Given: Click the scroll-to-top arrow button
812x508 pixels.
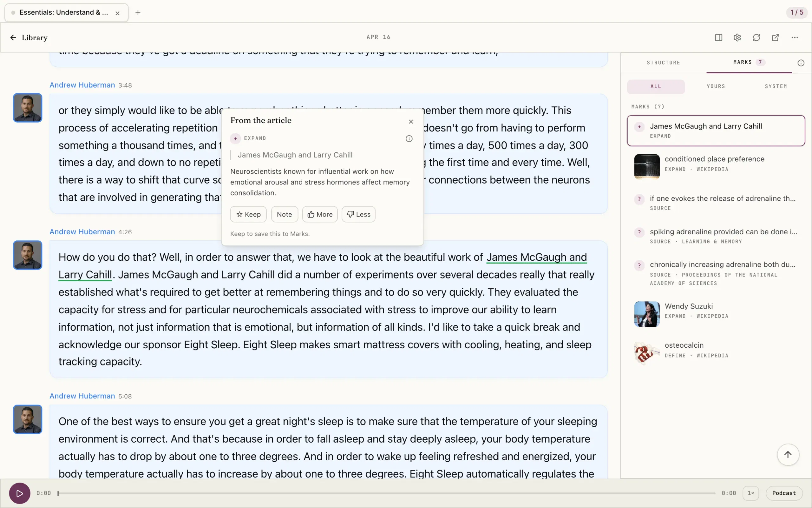Looking at the screenshot, I should coord(788,455).
